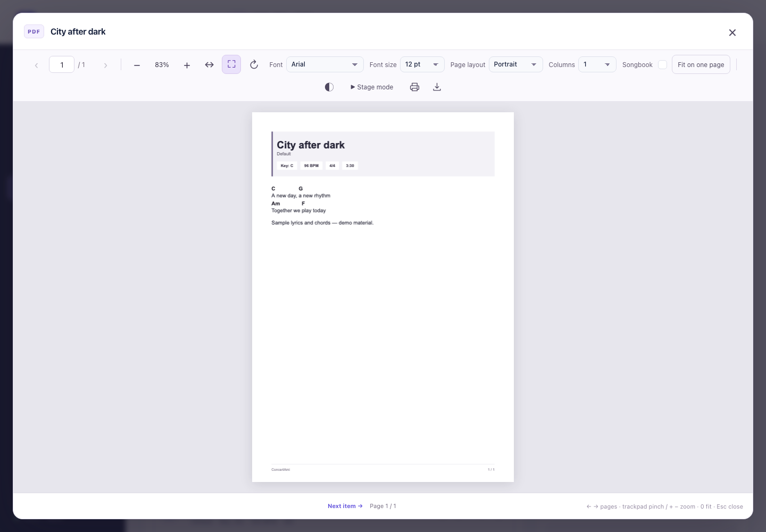Image resolution: width=766 pixels, height=532 pixels.
Task: Zoom out with the minus icon
Action: point(137,65)
